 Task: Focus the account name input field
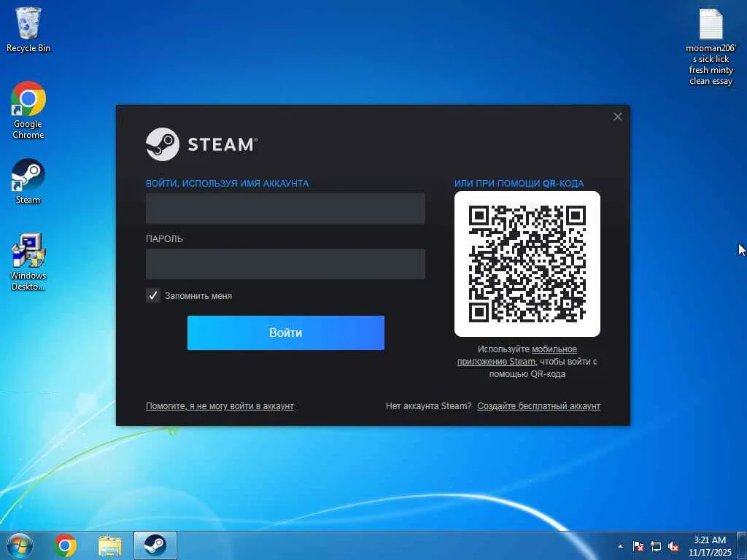click(285, 208)
